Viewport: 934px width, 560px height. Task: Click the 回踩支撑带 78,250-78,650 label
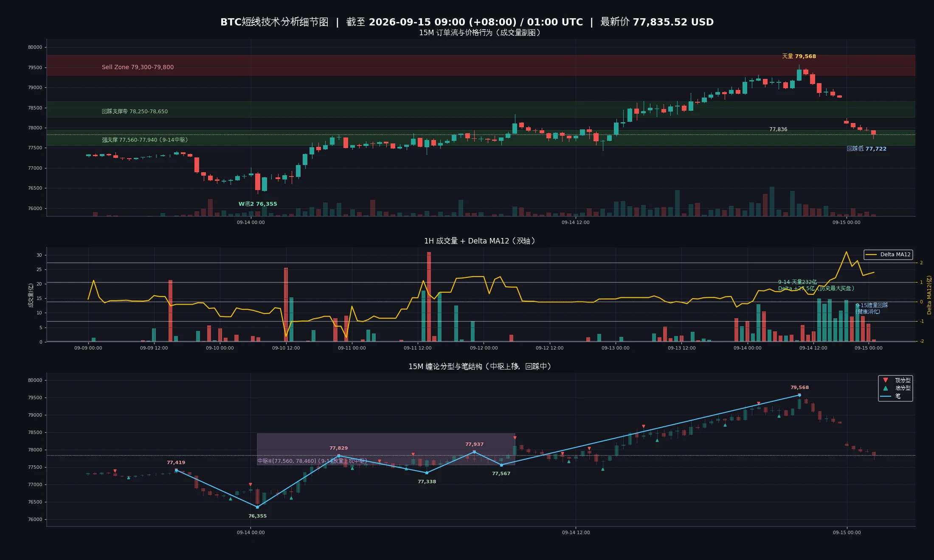[135, 112]
